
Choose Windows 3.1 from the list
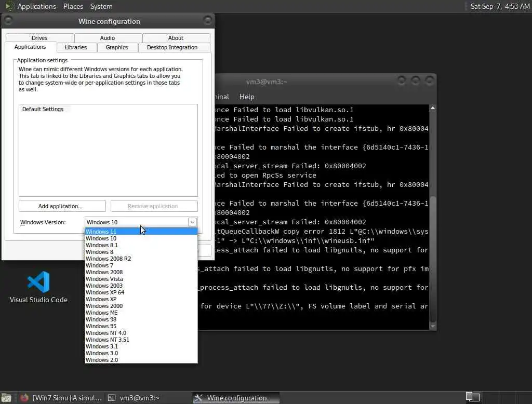[141, 347]
